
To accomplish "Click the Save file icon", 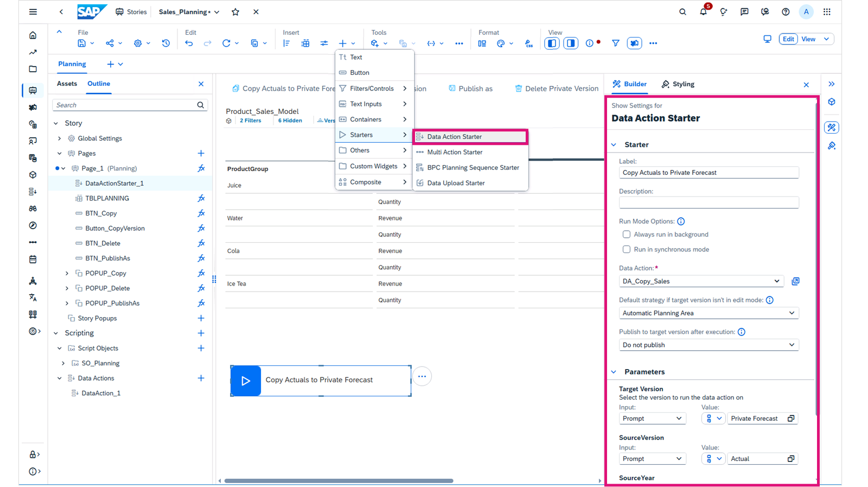I will [81, 43].
